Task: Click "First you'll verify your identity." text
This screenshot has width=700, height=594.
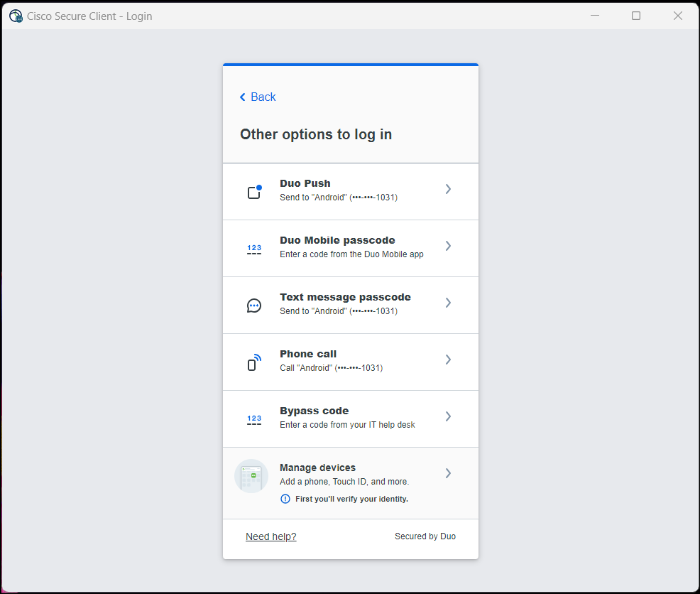Action: [351, 499]
